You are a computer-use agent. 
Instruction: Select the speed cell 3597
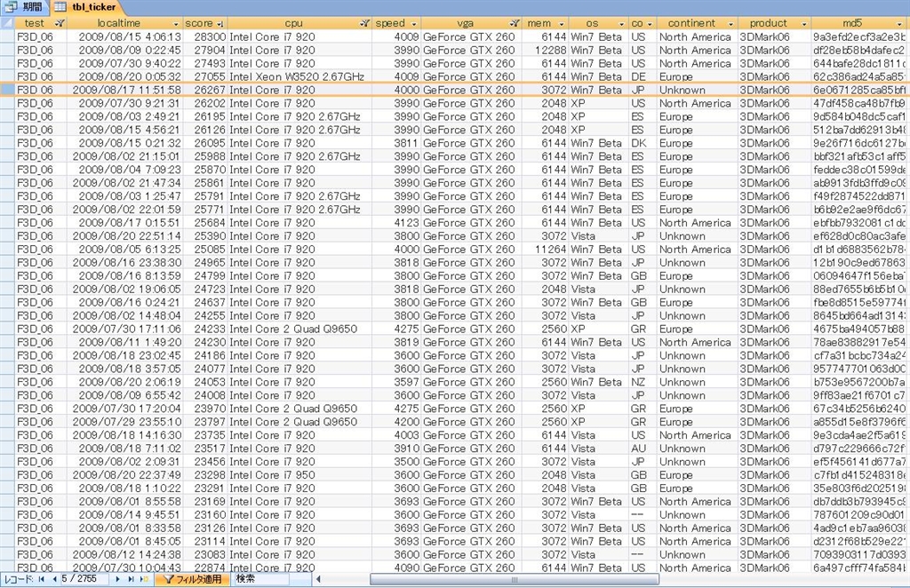tap(396, 382)
